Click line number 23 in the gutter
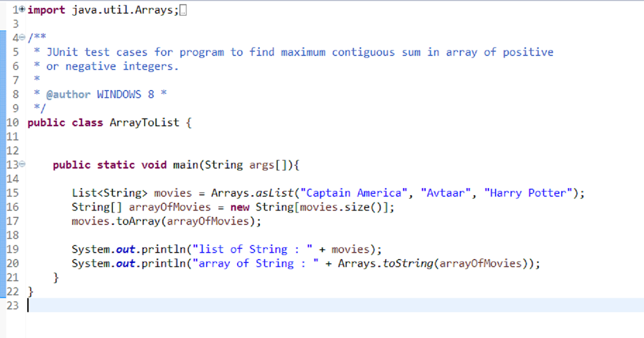 [x=13, y=305]
